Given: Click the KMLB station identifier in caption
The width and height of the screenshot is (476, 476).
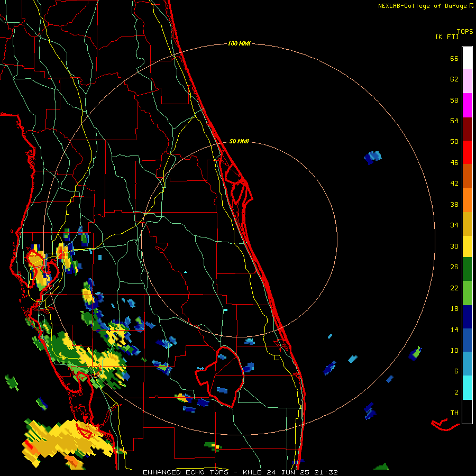Looking at the screenshot, I should [x=253, y=472].
